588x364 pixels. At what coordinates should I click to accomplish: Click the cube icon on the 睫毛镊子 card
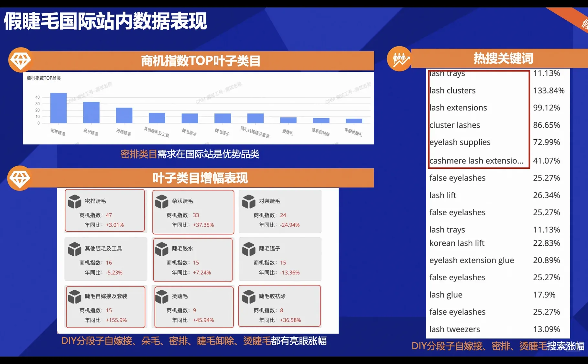[248, 249]
